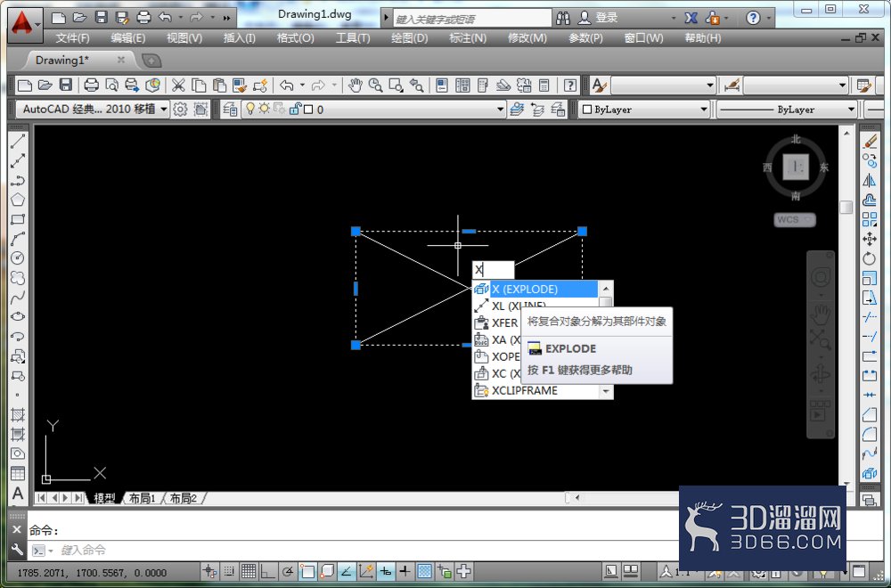Viewport: 891px width, 588px height.
Task: Toggle Lineweight display in status bar
Action: [405, 571]
